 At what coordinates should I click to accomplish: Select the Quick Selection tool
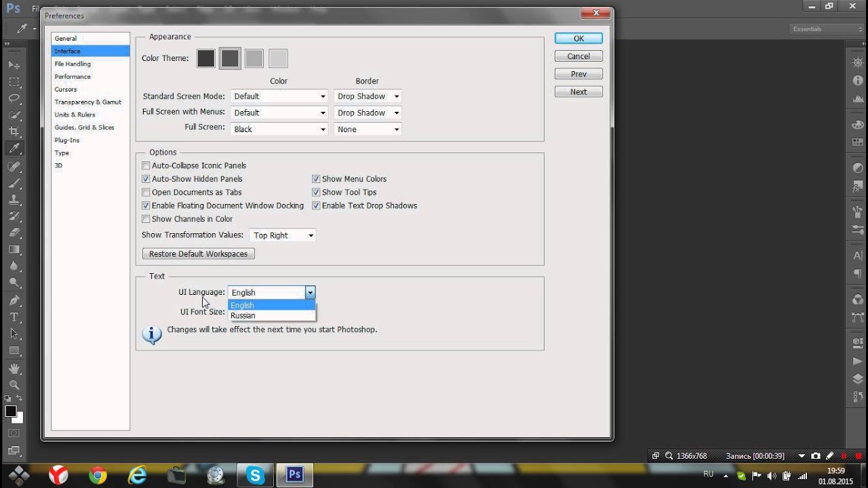click(x=14, y=115)
